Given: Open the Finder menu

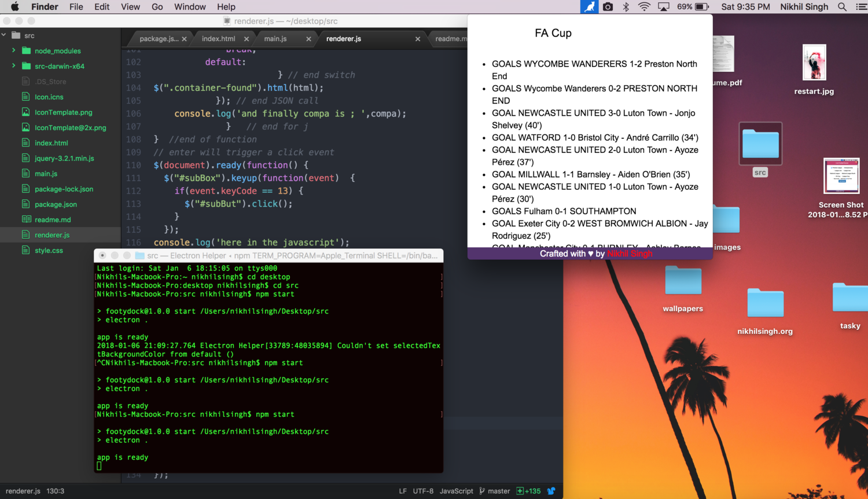Looking at the screenshot, I should pos(45,7).
